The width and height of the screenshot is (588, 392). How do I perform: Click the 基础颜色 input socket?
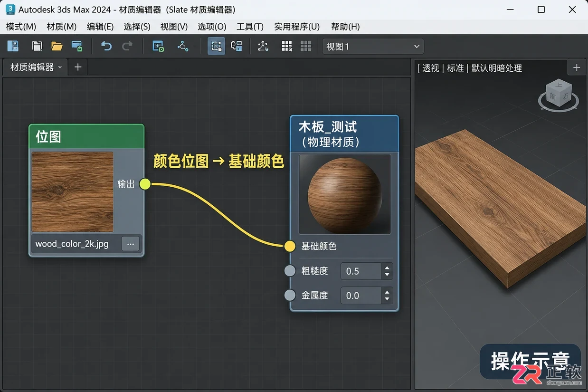click(290, 246)
